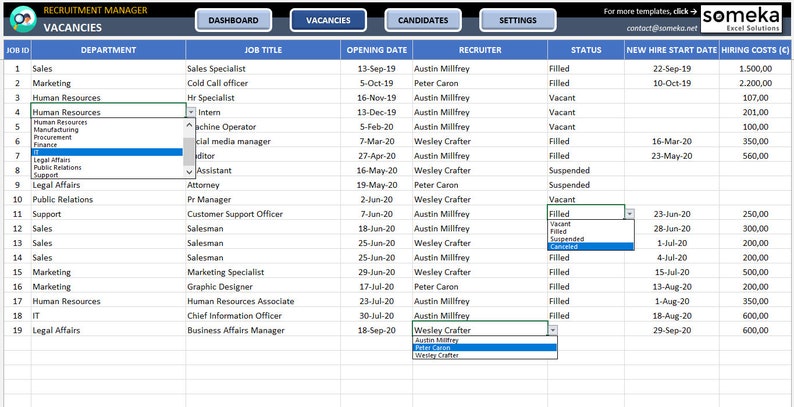Click the NEW HIRE START DATE header
This screenshot has width=794, height=407.
[x=672, y=50]
